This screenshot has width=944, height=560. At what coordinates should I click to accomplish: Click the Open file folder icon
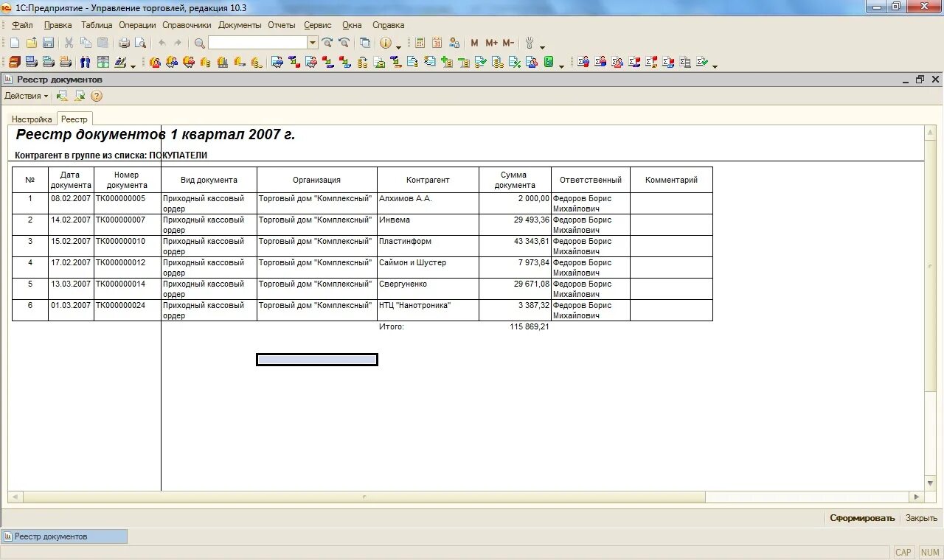click(x=32, y=43)
